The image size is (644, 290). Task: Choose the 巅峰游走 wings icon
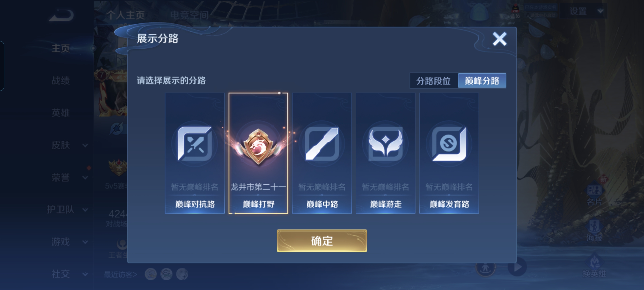386,144
